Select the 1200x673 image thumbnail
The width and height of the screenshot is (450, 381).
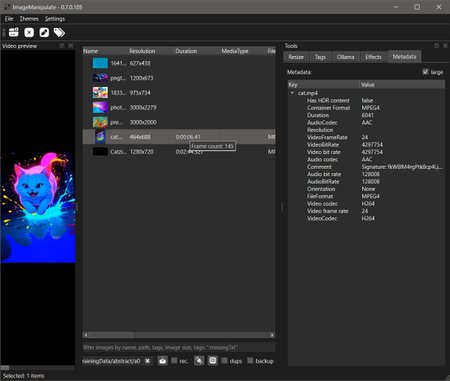point(100,78)
